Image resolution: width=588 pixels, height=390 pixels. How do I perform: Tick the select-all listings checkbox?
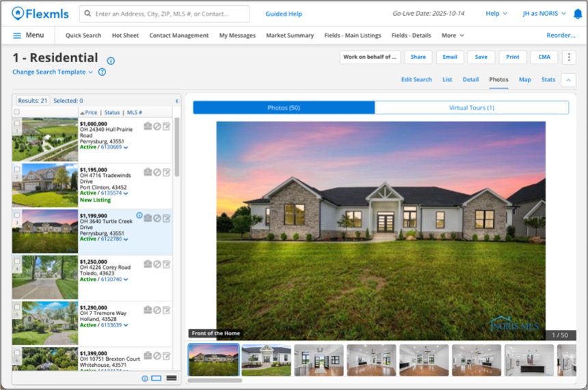pyautogui.click(x=16, y=111)
